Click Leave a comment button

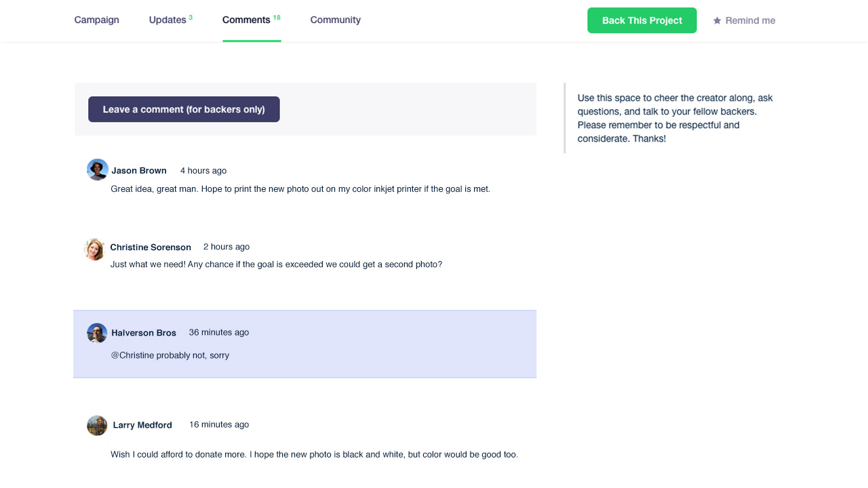pyautogui.click(x=184, y=109)
